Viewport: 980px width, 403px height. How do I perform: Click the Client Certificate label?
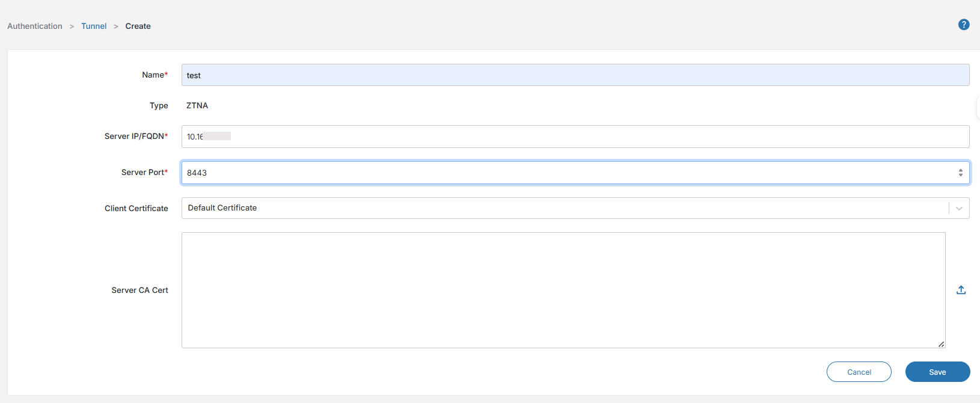(136, 208)
